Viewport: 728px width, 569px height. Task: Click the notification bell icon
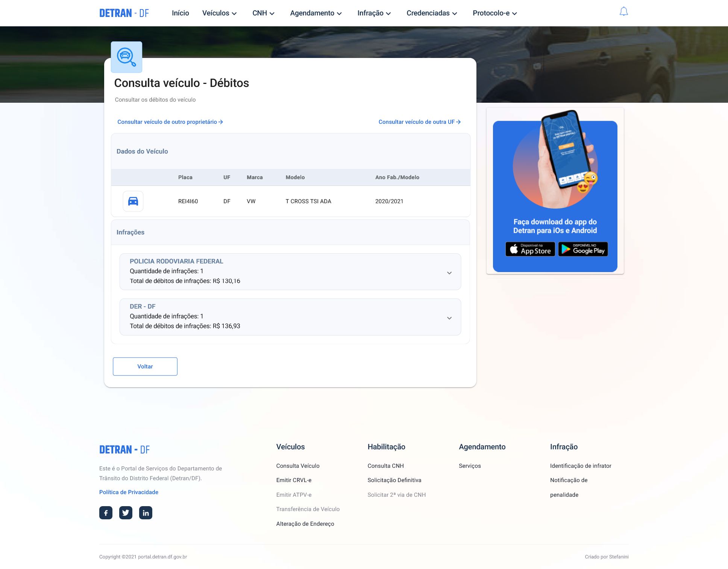pyautogui.click(x=623, y=12)
